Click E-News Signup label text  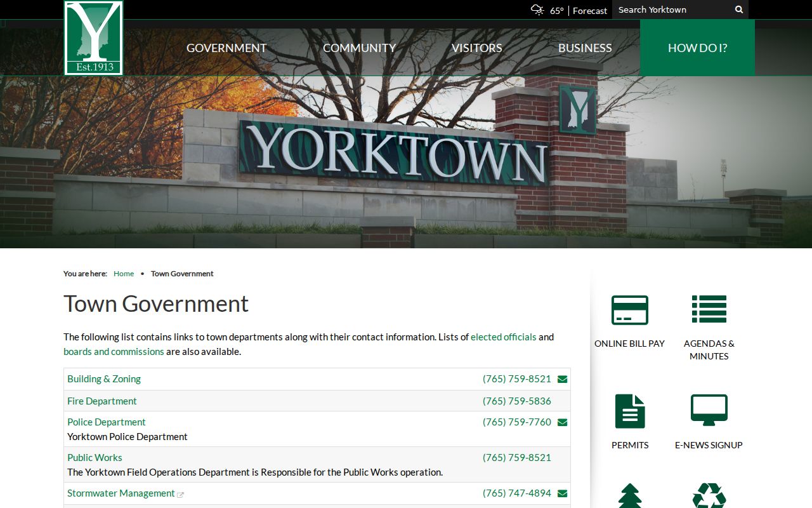(709, 445)
